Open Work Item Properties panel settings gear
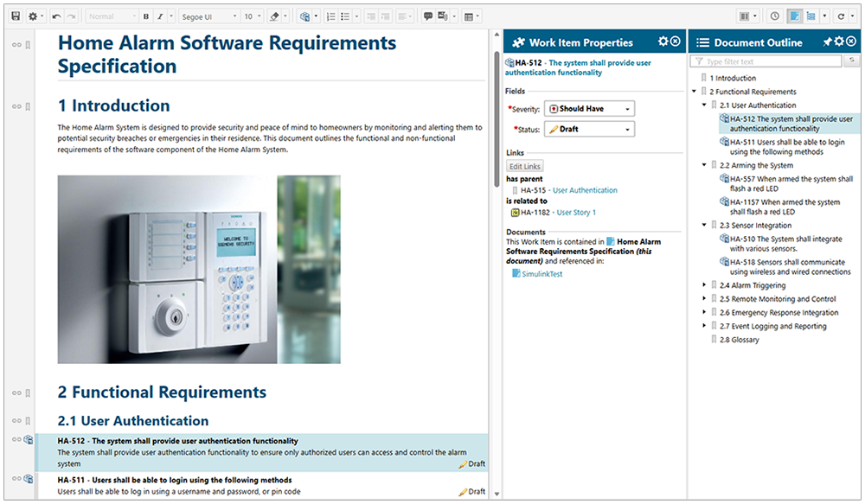The width and height of the screenshot is (865, 504). [x=664, y=41]
